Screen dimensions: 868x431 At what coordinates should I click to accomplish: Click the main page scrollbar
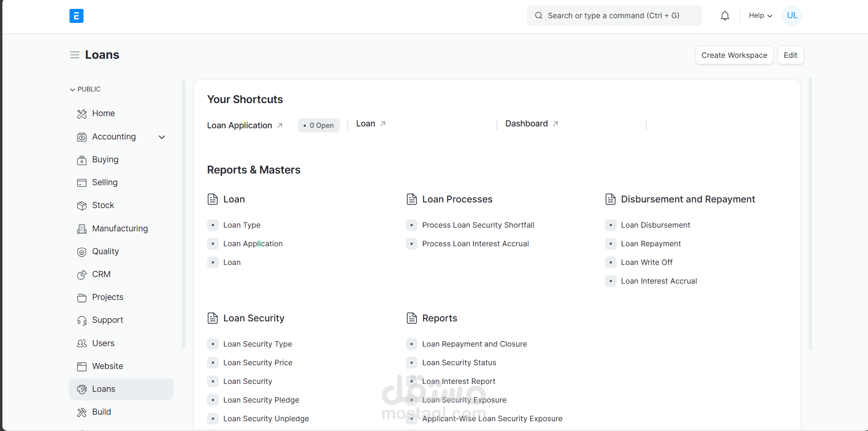pos(810,214)
